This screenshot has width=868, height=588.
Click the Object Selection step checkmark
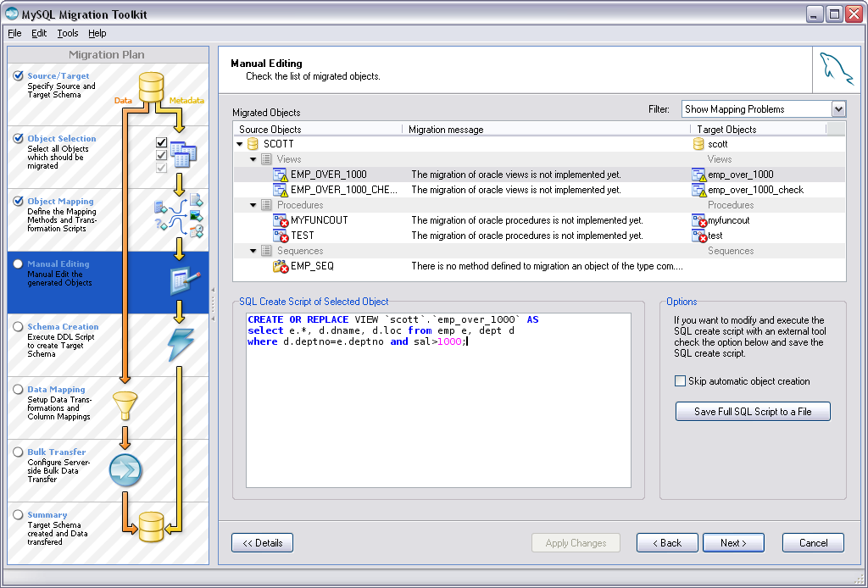coord(19,138)
